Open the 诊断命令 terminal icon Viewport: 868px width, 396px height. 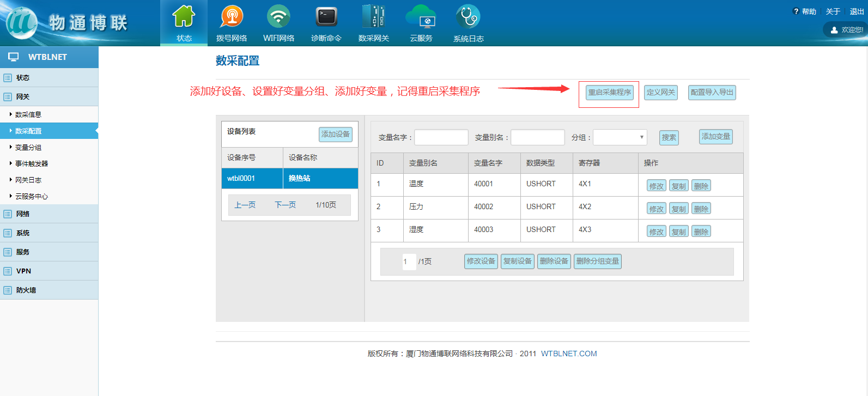pyautogui.click(x=326, y=16)
